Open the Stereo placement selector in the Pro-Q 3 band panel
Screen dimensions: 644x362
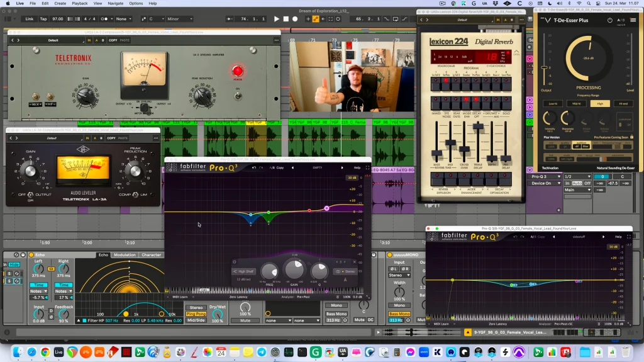tap(345, 271)
